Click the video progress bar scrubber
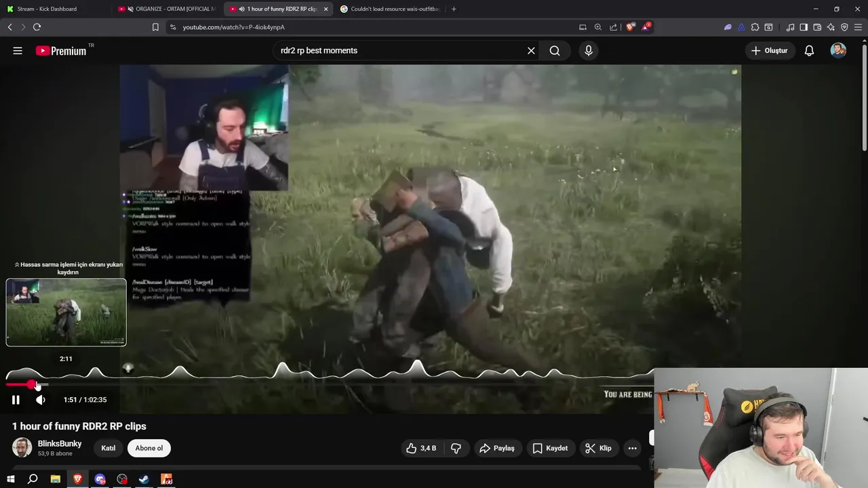 (x=32, y=384)
